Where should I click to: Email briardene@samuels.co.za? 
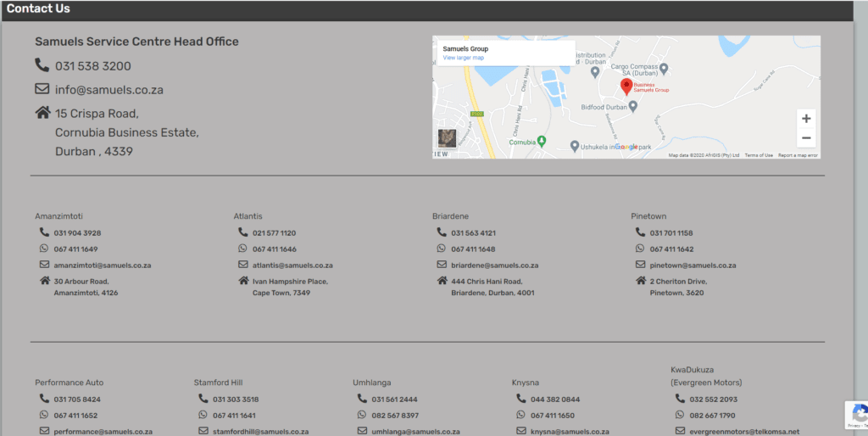point(495,266)
